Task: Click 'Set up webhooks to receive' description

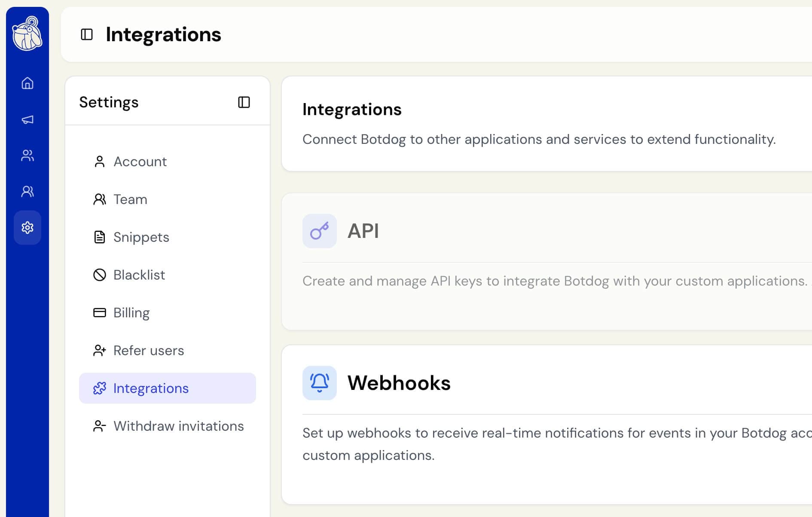Action: point(557,444)
